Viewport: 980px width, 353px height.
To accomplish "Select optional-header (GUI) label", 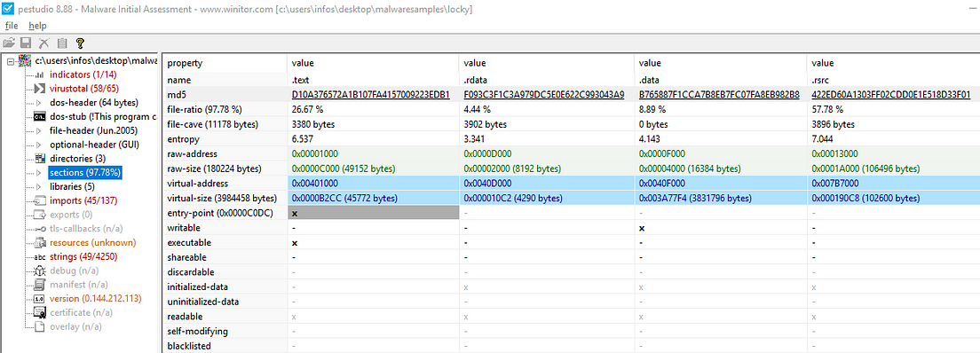I will [94, 145].
